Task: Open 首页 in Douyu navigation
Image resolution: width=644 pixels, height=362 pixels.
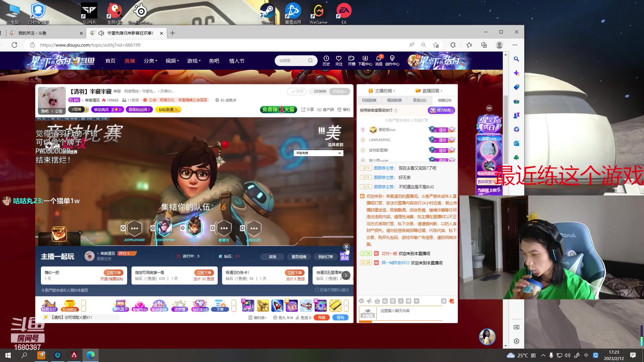Action: point(110,61)
